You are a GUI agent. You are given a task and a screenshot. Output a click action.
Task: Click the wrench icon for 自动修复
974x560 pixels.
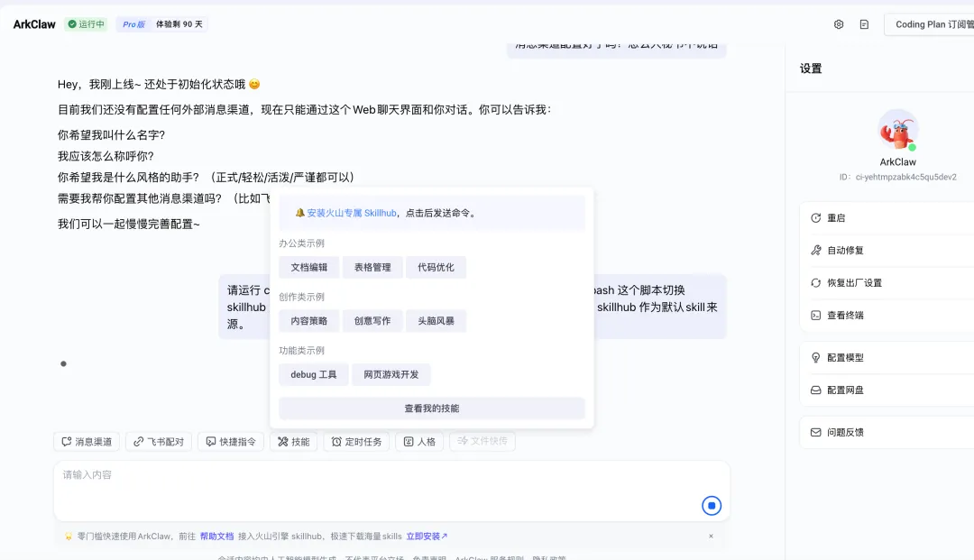(x=815, y=250)
